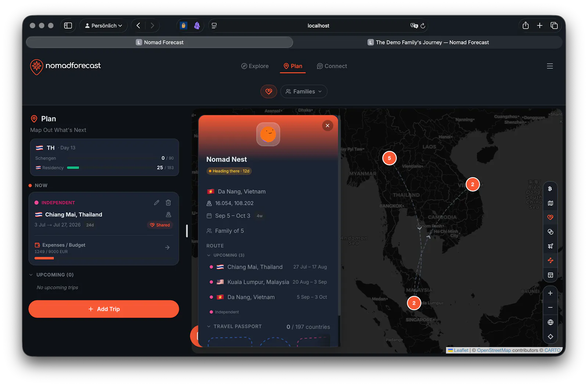Click the map cluster marker labeled 5

pyautogui.click(x=389, y=158)
